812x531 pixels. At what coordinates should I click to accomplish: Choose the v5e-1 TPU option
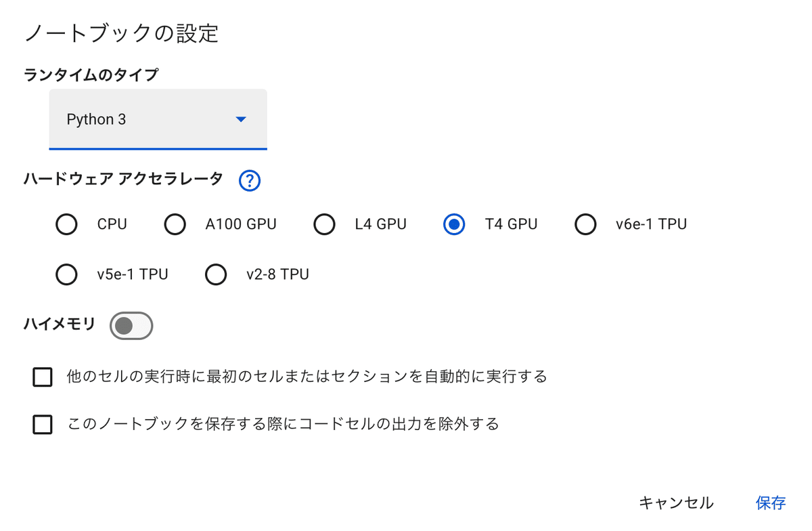66,274
